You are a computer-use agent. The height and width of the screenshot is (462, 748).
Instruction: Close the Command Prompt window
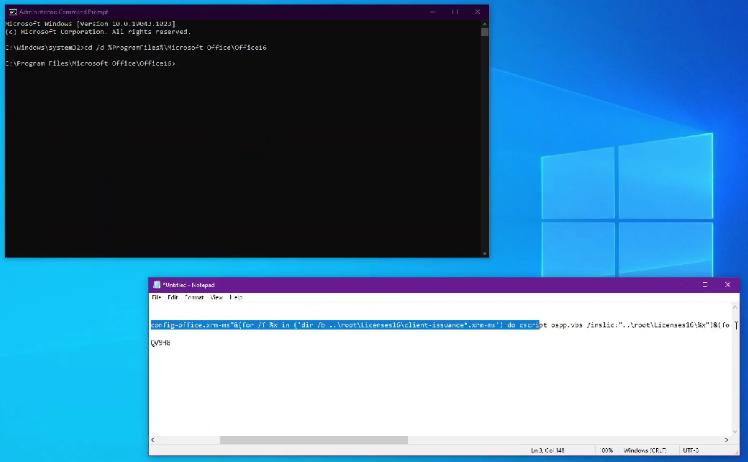[478, 12]
